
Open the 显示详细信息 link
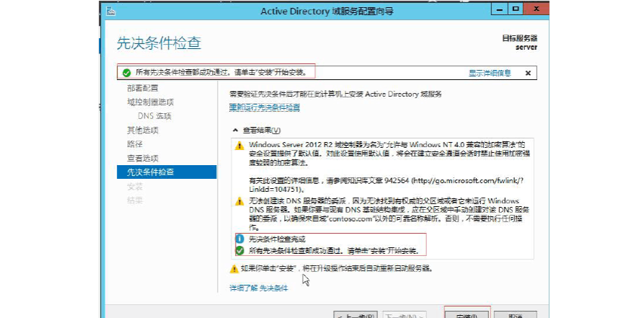click(x=490, y=73)
